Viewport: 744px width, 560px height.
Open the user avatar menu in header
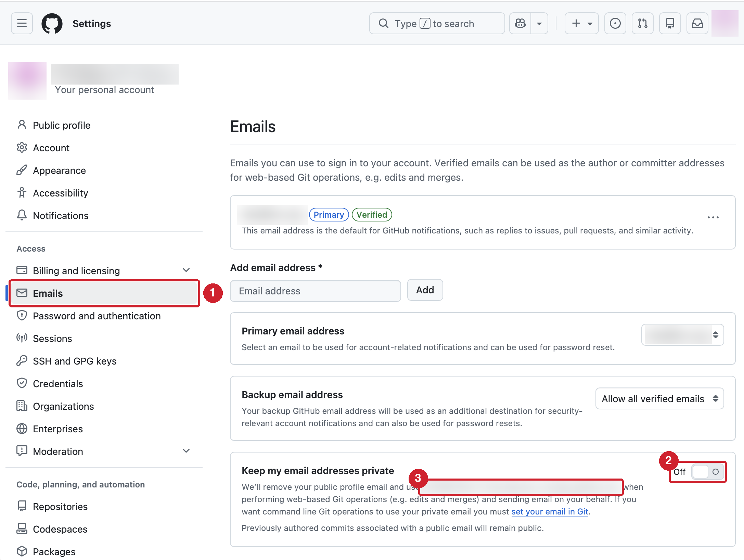tap(725, 23)
